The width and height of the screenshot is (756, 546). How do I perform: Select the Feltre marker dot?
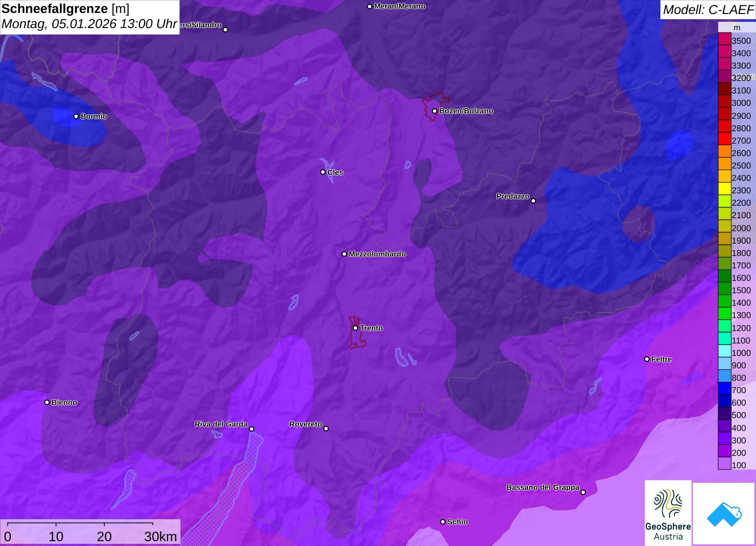point(647,359)
